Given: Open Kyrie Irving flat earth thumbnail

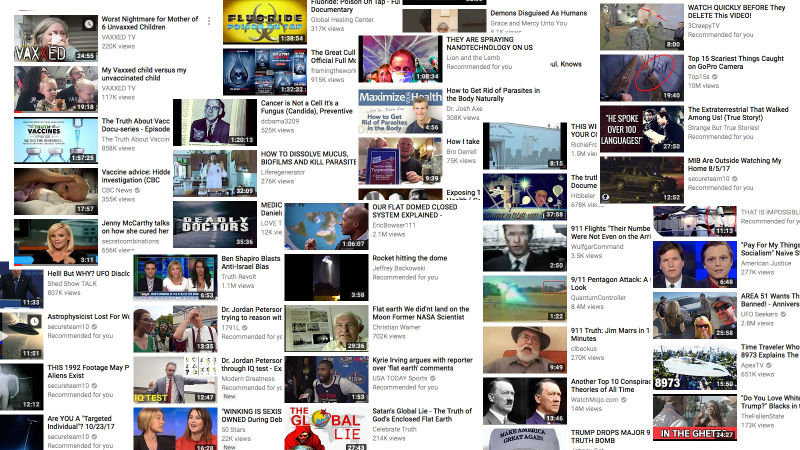Looking at the screenshot, I should [326, 380].
